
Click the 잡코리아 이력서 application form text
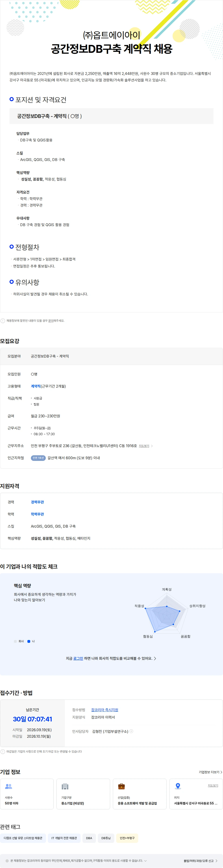click(103, 717)
